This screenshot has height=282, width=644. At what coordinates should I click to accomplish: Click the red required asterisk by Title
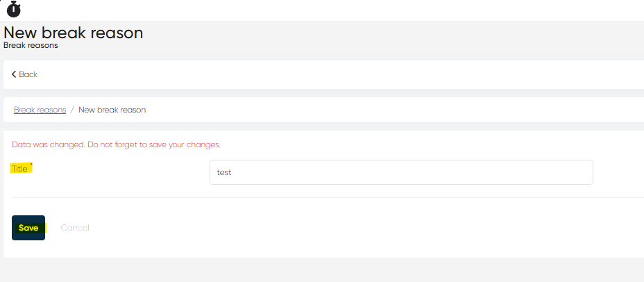(x=31, y=165)
